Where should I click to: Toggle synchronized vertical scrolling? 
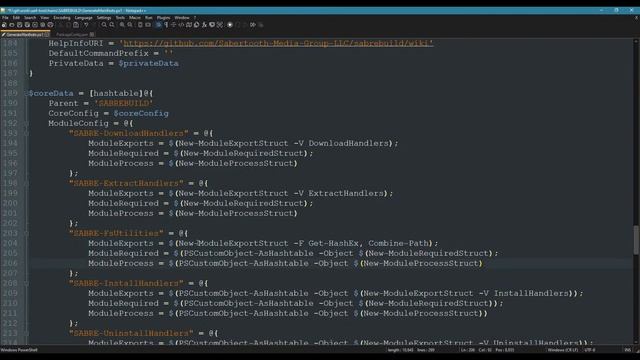coord(140,25)
